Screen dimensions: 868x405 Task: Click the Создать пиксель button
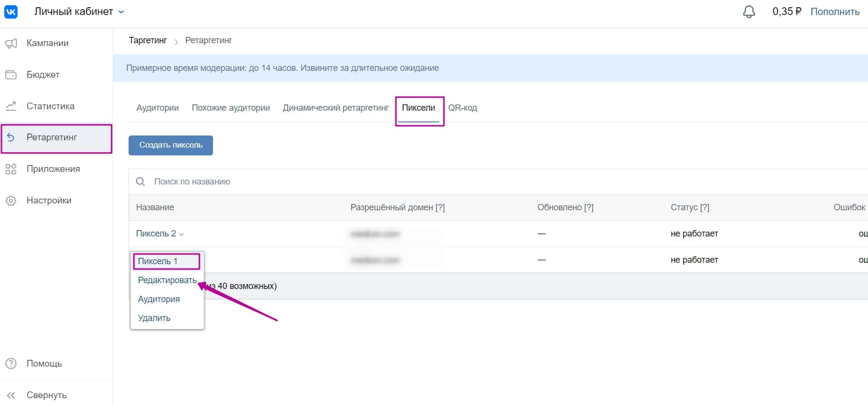pyautogui.click(x=171, y=145)
